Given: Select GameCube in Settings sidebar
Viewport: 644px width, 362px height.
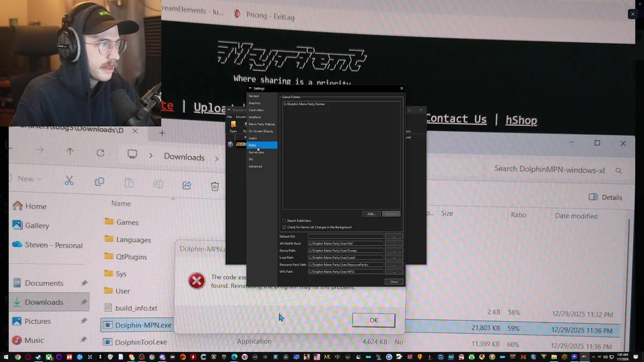Looking at the screenshot, I should [x=262, y=152].
